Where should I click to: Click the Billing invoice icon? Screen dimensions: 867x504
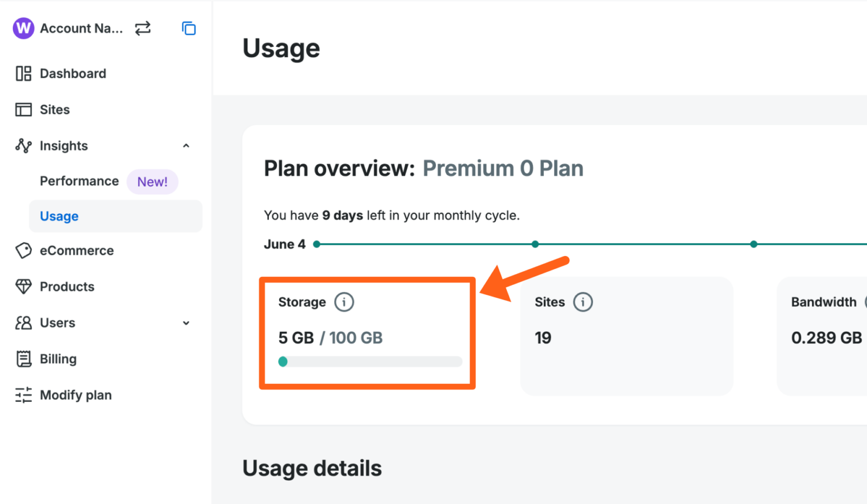tap(23, 359)
